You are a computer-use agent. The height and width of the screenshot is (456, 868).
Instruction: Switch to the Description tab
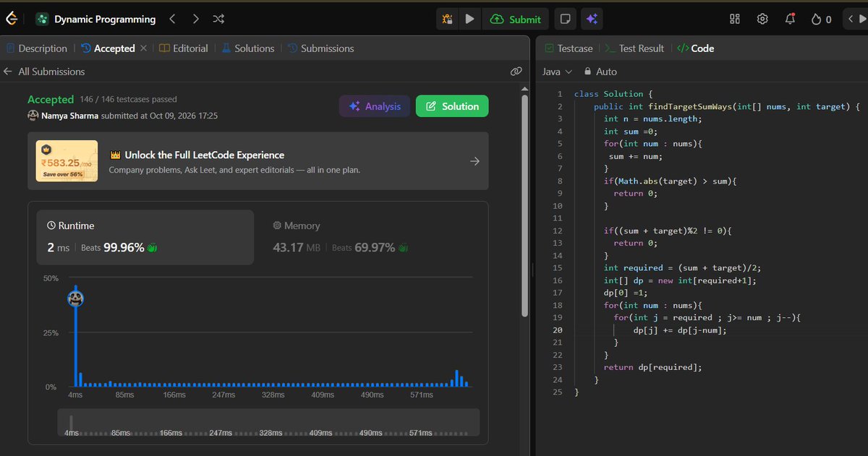click(x=36, y=48)
